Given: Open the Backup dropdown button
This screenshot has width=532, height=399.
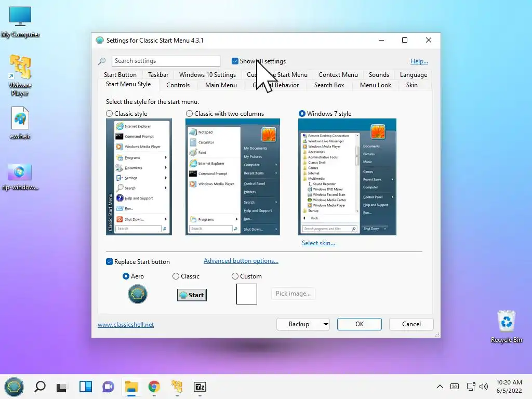Looking at the screenshot, I should [x=303, y=324].
